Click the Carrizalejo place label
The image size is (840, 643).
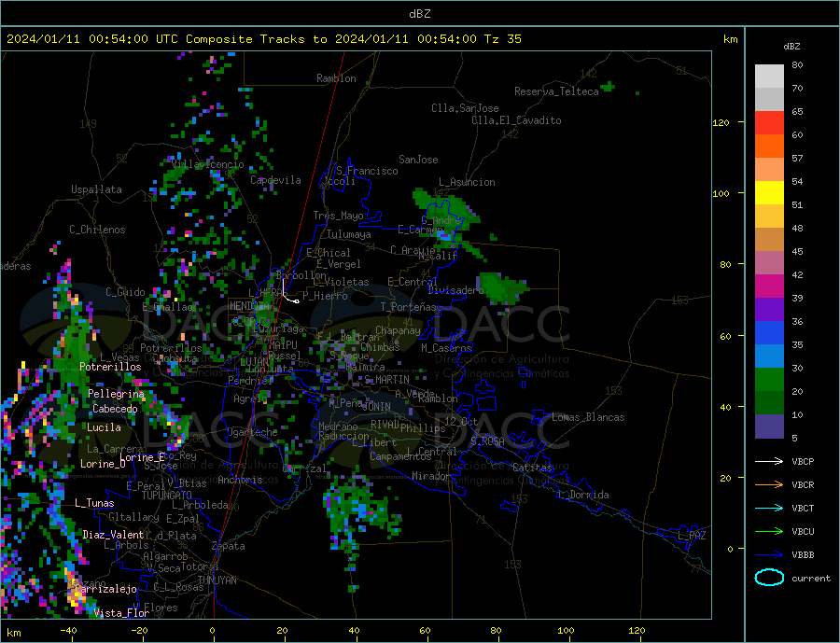(x=105, y=590)
